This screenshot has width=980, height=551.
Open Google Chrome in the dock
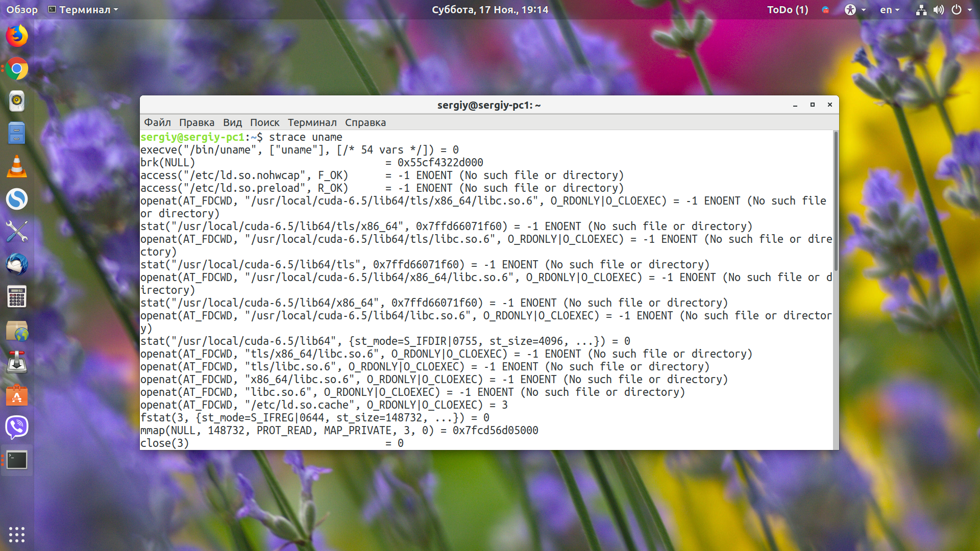pyautogui.click(x=17, y=69)
